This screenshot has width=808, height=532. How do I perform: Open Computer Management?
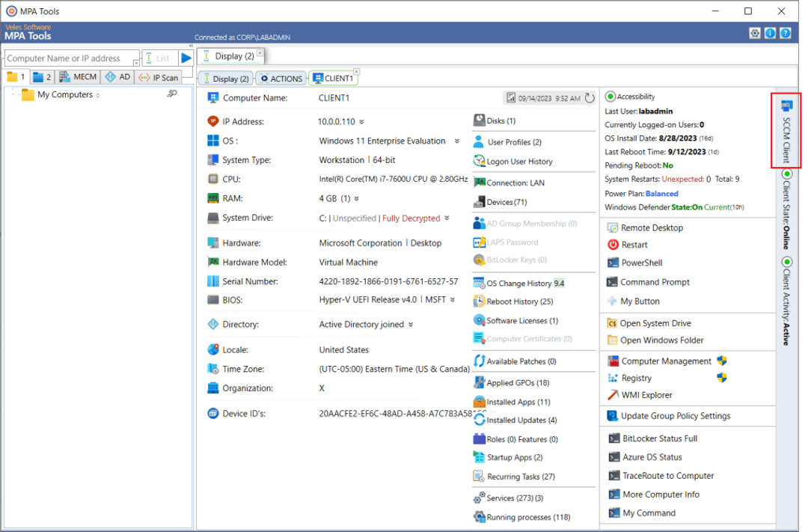(x=660, y=361)
